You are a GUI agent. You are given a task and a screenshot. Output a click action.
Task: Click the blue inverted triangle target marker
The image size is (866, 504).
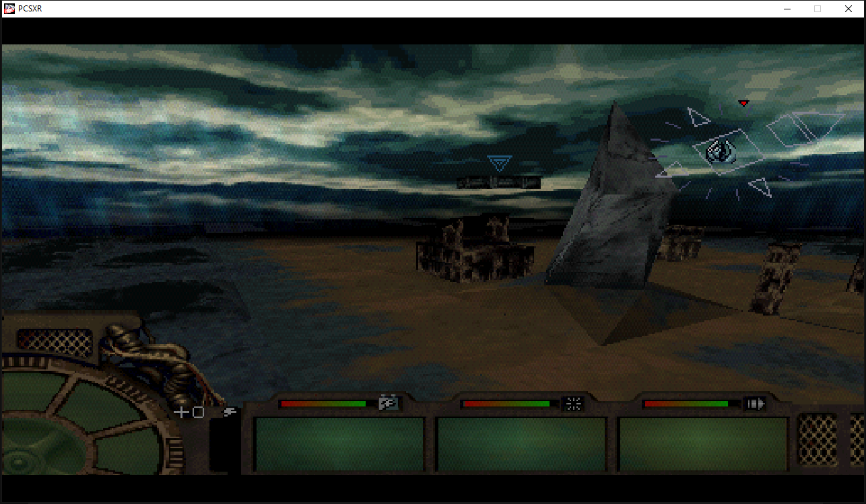500,164
